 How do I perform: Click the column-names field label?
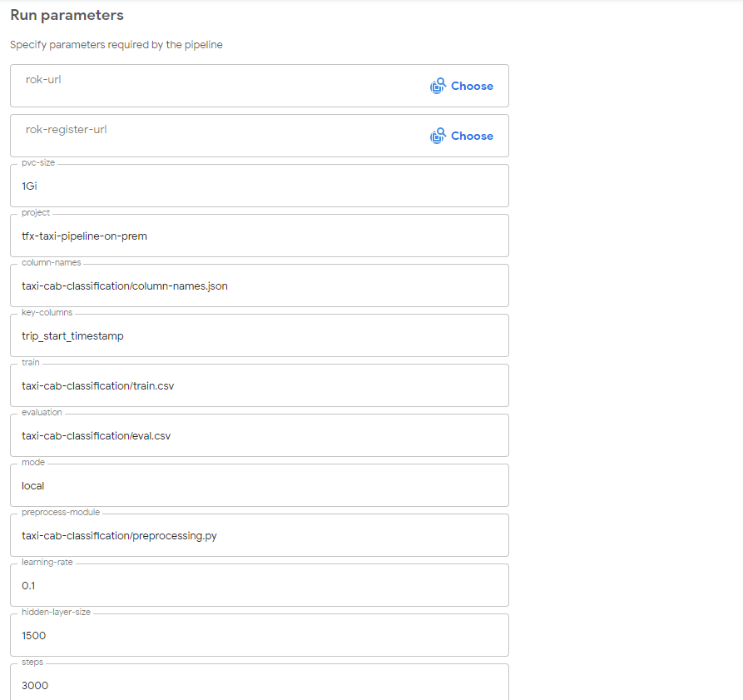pyautogui.click(x=52, y=262)
